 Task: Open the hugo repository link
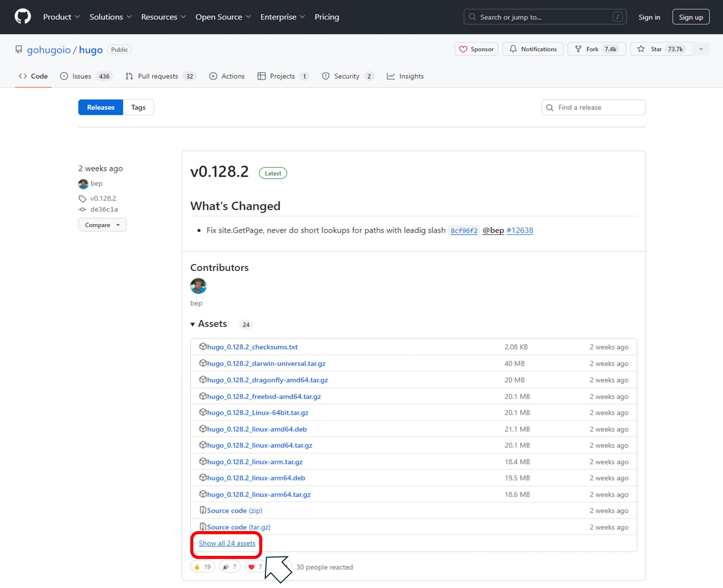tap(91, 50)
